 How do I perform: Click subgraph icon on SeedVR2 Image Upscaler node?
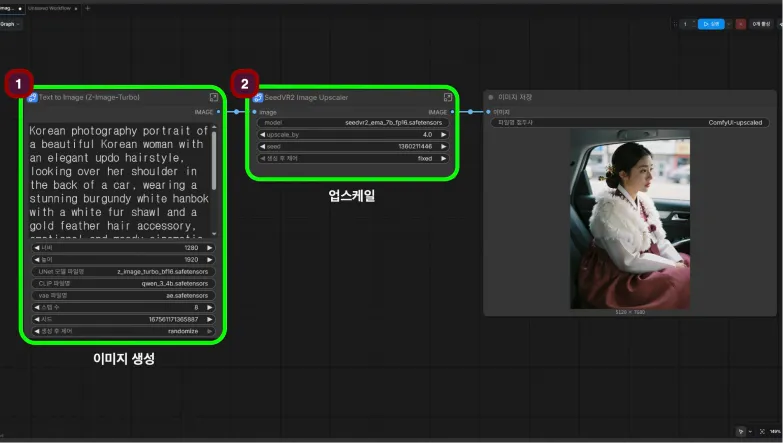click(x=258, y=97)
